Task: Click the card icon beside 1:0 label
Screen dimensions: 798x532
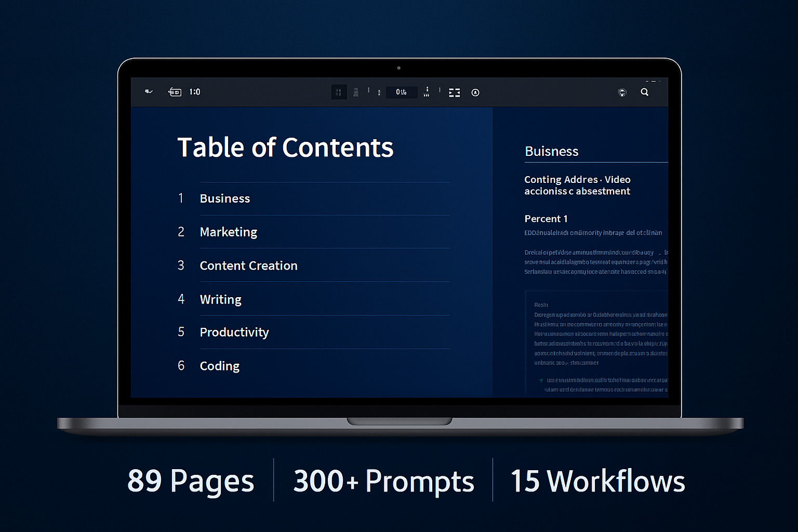Action: click(x=175, y=91)
